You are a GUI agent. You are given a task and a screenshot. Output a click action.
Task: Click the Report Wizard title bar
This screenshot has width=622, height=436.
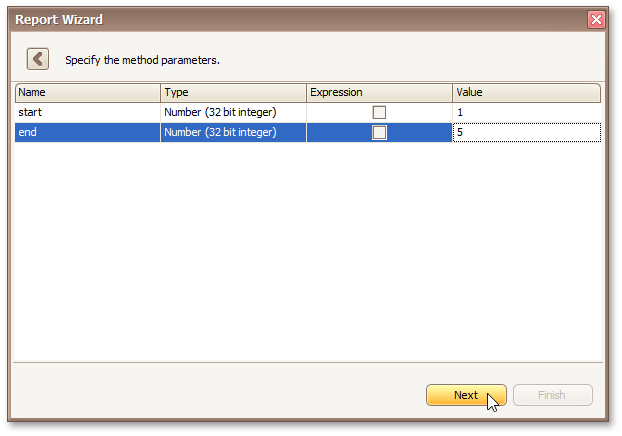click(x=300, y=19)
